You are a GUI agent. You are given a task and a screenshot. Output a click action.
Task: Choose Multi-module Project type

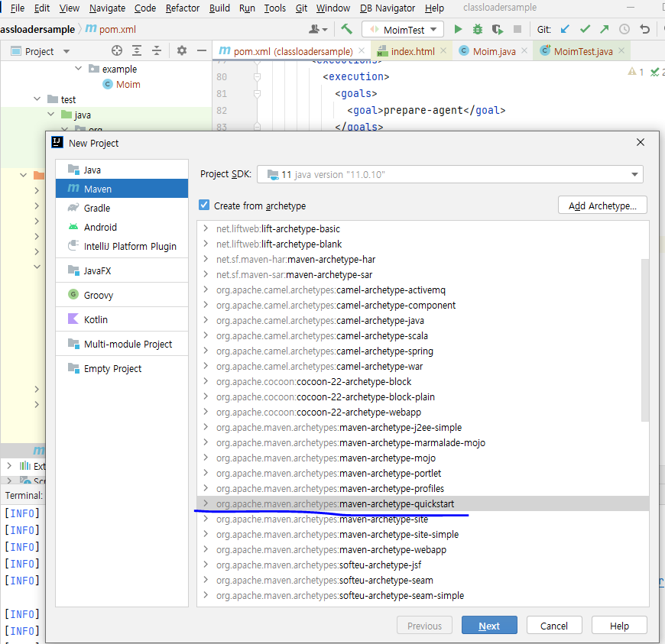(x=122, y=344)
